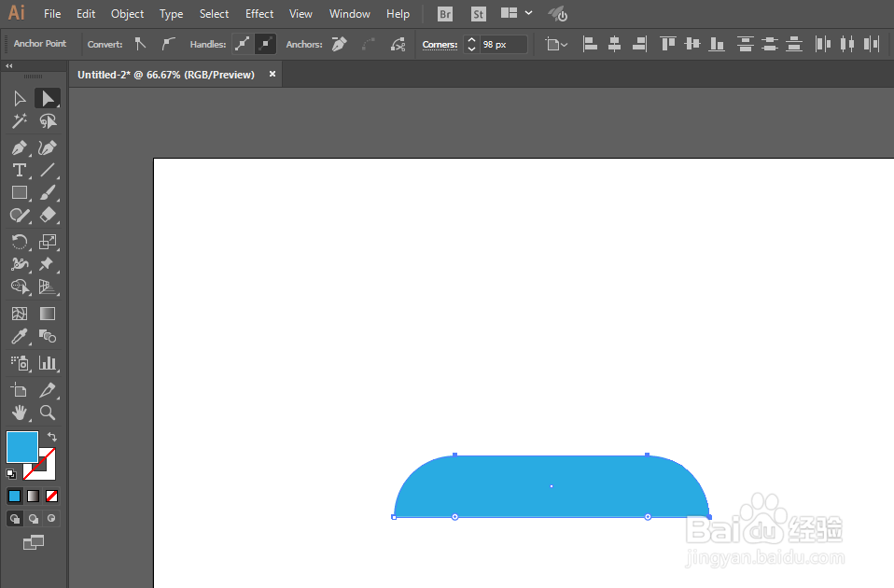Select the Artboard tool
This screenshot has width=894, height=588.
[x=20, y=390]
